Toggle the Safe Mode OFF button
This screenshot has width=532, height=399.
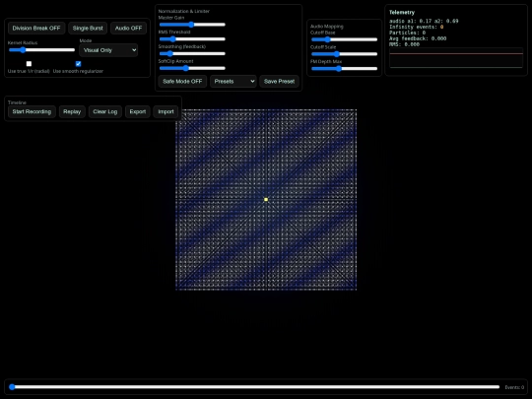182,82
